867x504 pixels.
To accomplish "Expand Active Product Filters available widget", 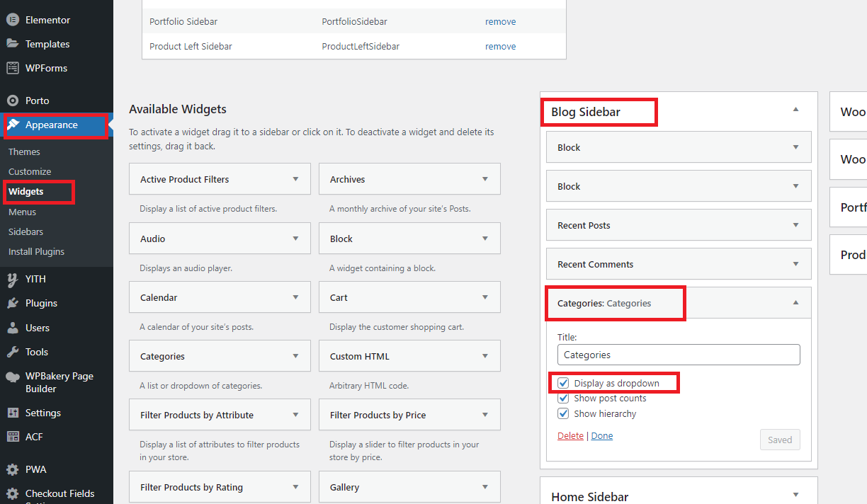I will tap(295, 179).
